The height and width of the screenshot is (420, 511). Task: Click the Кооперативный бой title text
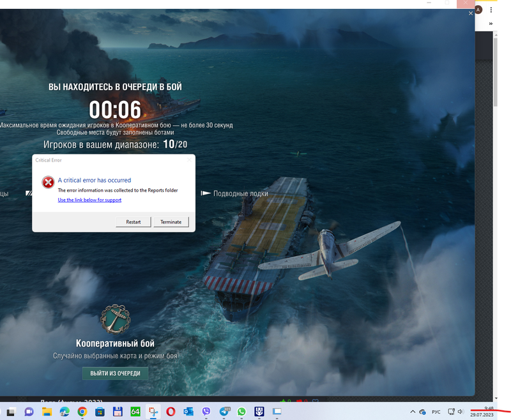coord(115,343)
